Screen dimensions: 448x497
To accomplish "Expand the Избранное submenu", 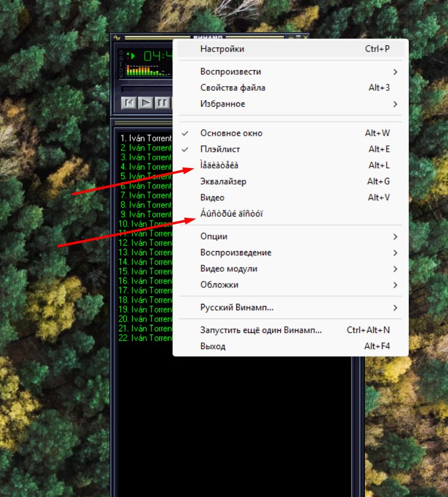I will tap(290, 104).
